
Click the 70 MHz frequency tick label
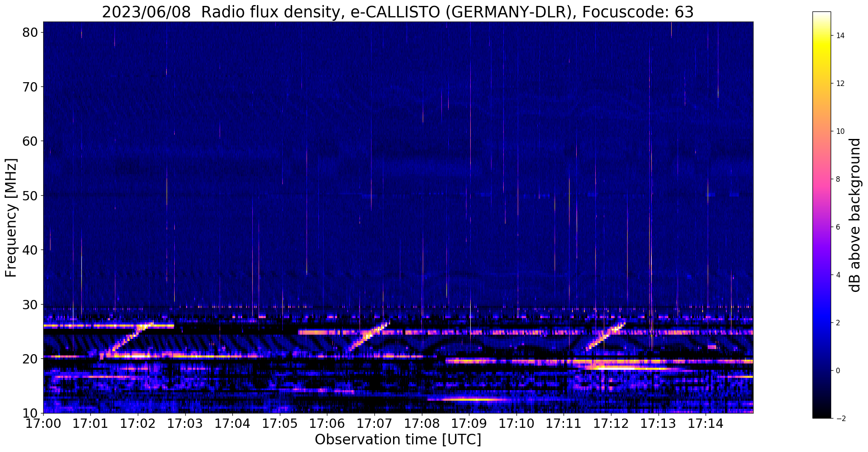coord(30,87)
